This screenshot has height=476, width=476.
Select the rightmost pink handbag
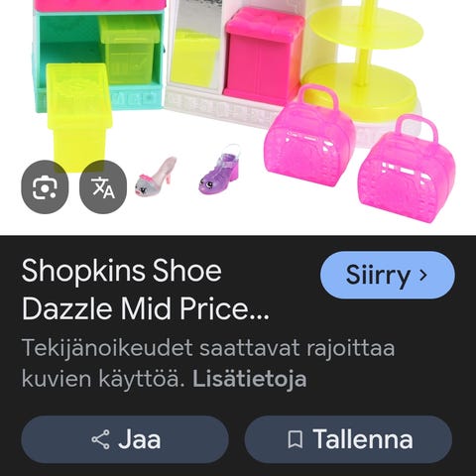click(x=407, y=169)
